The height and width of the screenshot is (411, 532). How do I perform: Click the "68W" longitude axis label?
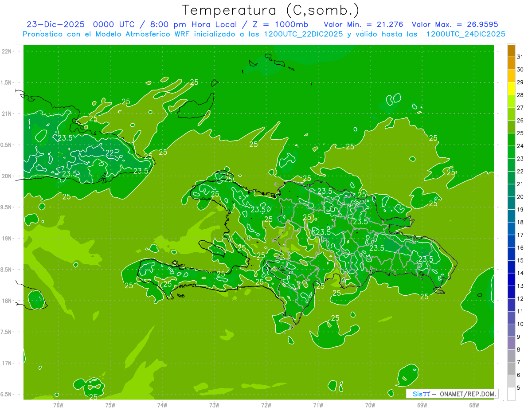tap(474, 405)
